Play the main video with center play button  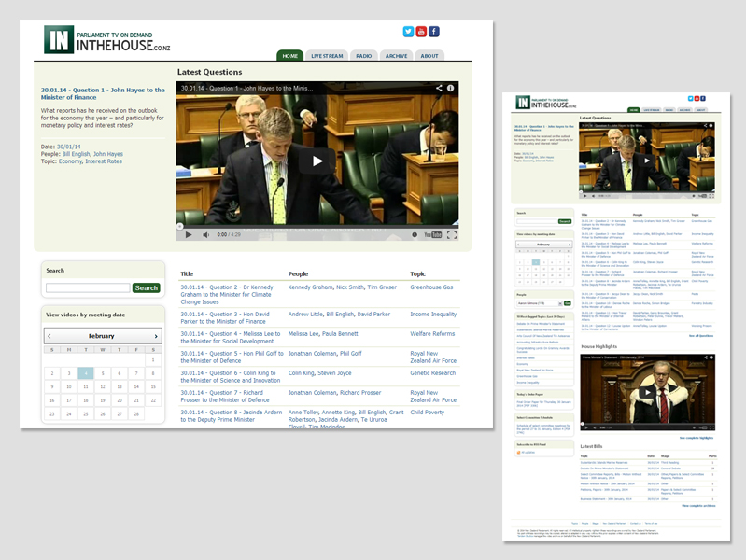coord(317,161)
